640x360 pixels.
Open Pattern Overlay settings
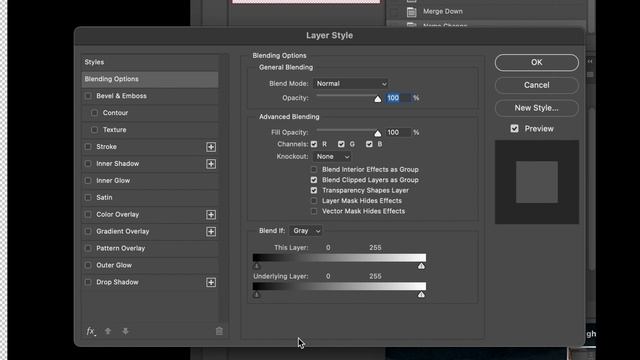(x=120, y=248)
